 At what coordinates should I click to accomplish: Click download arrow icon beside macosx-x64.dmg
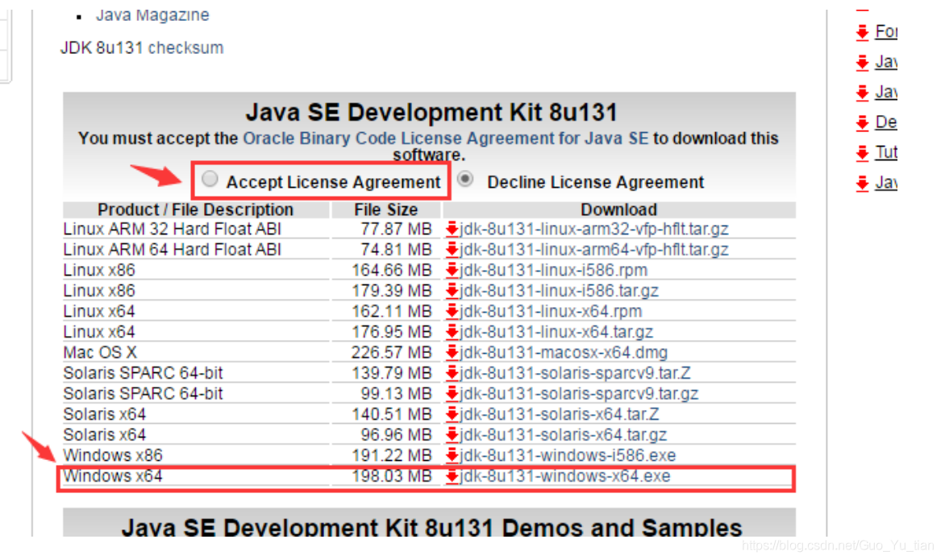point(452,352)
